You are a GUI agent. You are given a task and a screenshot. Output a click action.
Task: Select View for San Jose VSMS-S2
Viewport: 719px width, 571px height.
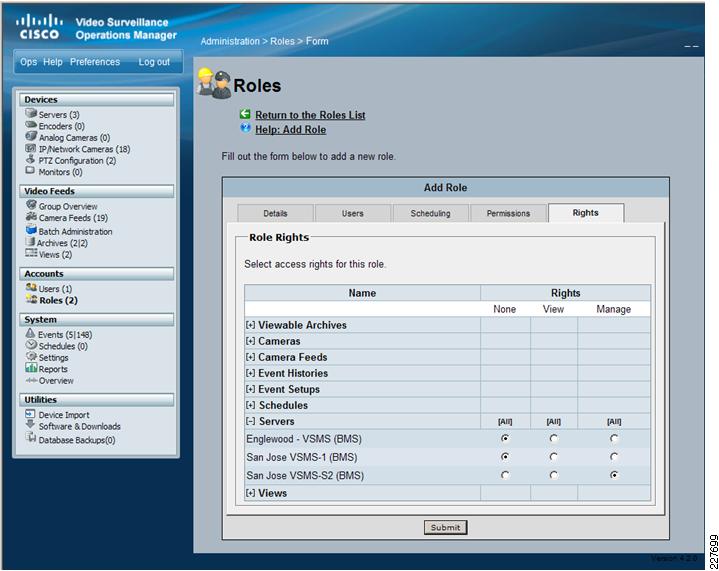[554, 475]
